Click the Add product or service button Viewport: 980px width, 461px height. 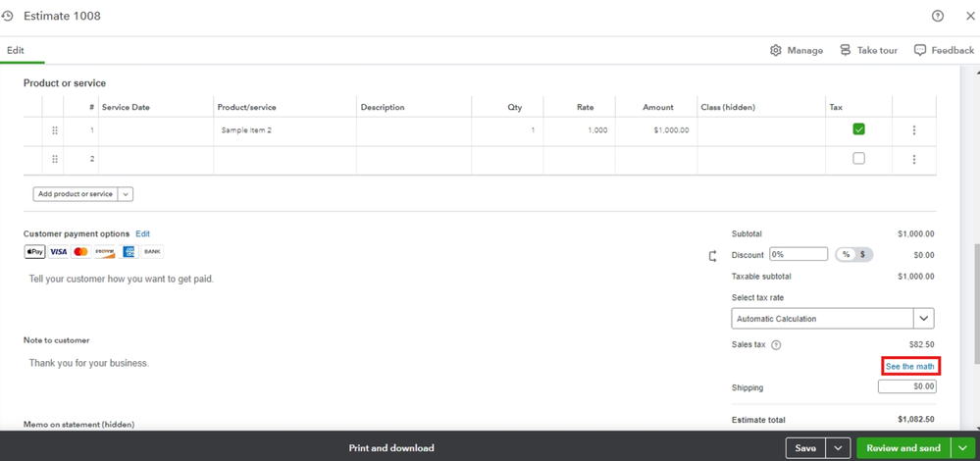coord(75,194)
